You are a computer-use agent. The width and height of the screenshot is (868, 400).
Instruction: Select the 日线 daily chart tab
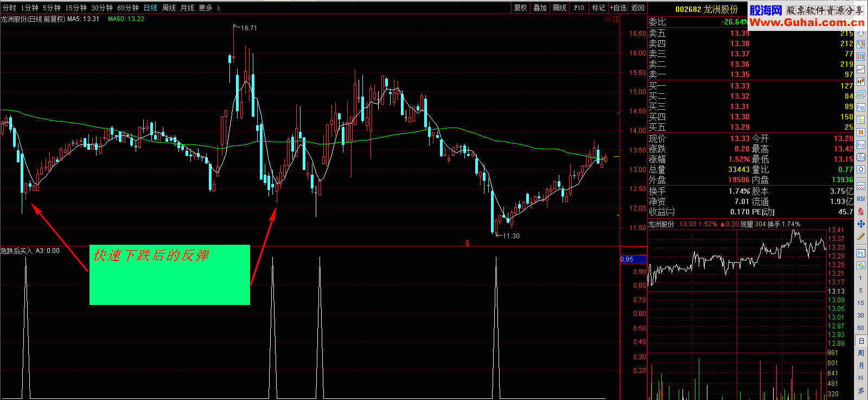[150, 8]
